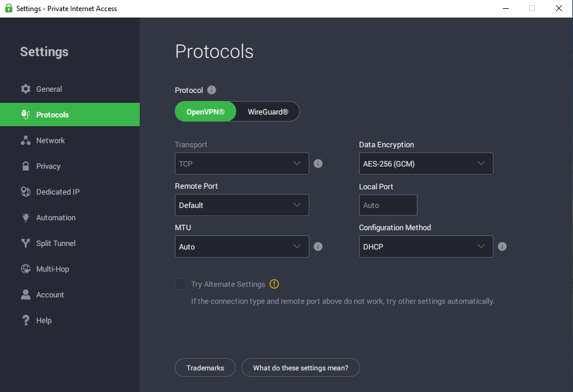Open the Account settings page
Screen dimensions: 573x392
coord(70,294)
